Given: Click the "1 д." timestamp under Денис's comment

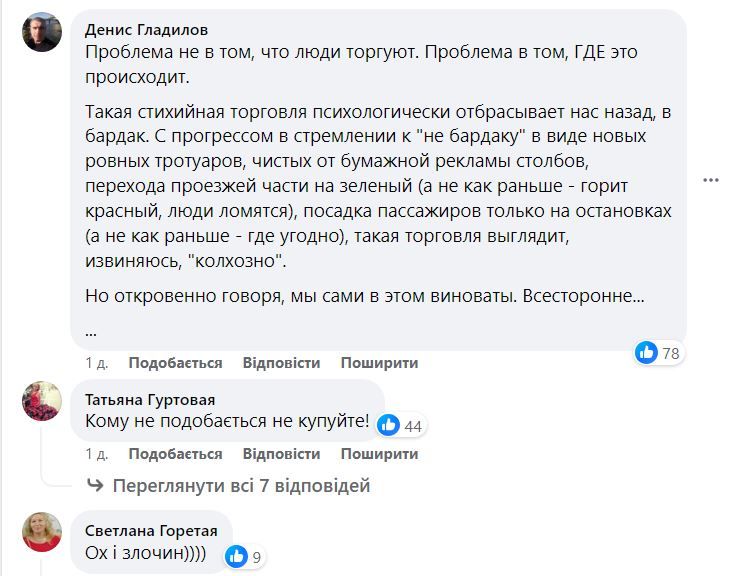Looking at the screenshot, I should tap(97, 363).
